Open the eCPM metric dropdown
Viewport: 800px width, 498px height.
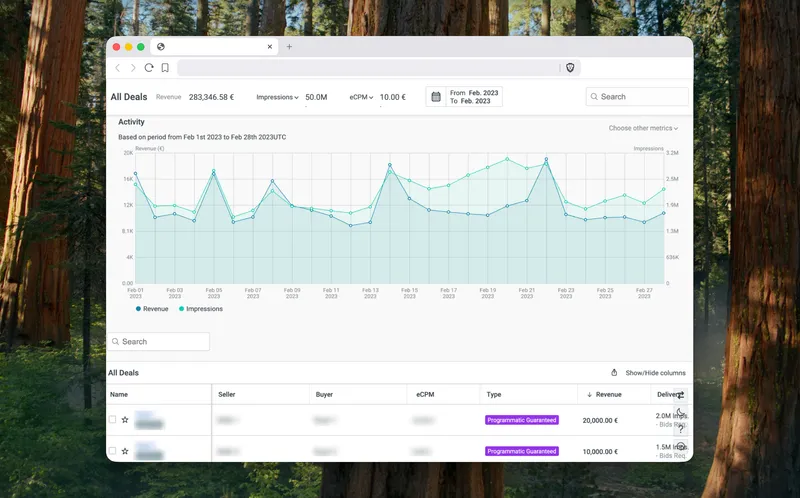361,97
